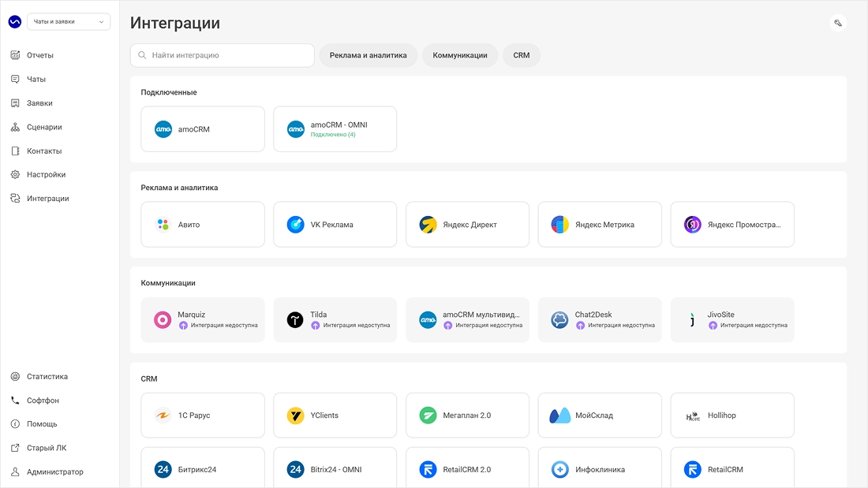
Task: Select Интеграции in the sidebar
Action: [47, 198]
